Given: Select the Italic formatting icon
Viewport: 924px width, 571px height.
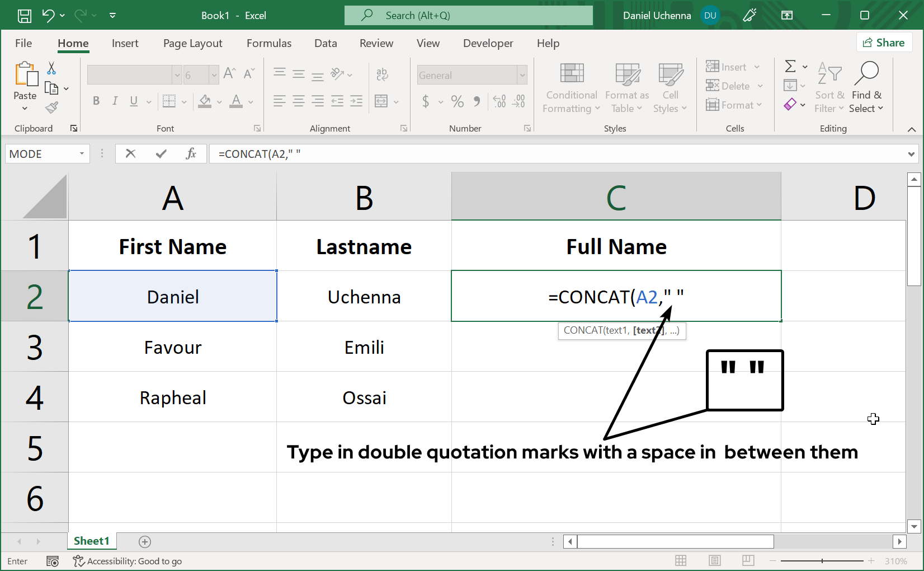Looking at the screenshot, I should 115,101.
